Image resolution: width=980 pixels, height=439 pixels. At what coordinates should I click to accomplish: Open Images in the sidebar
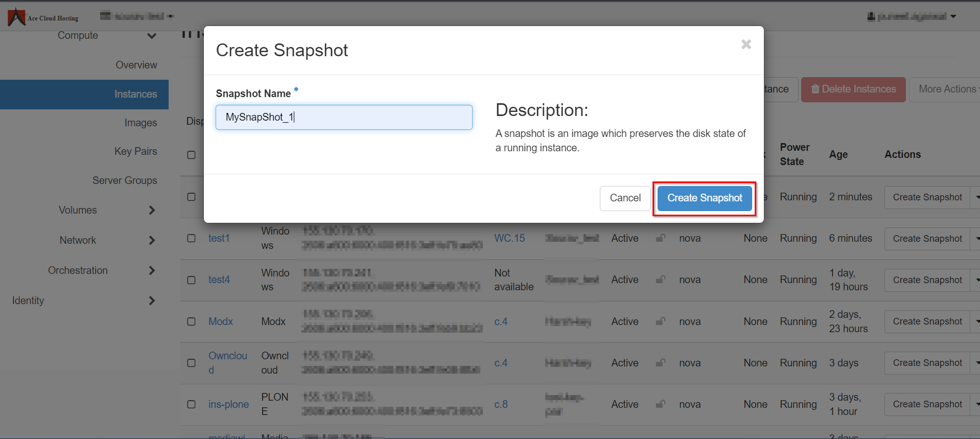click(141, 123)
